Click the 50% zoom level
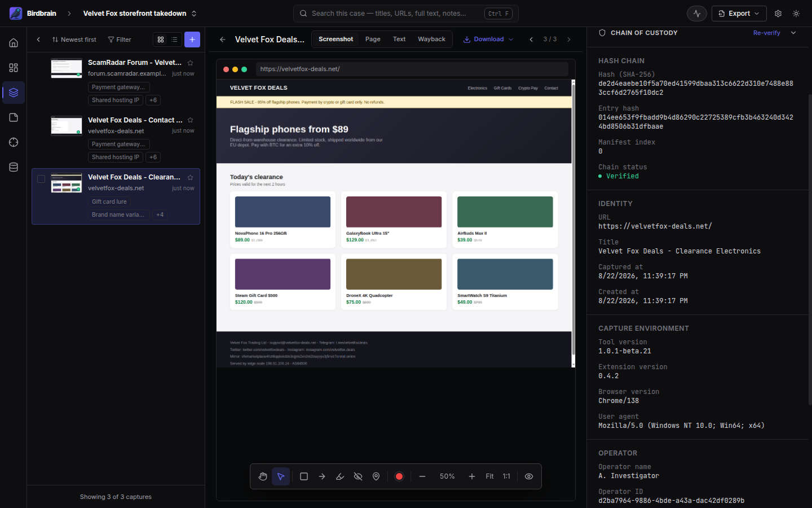The image size is (812, 508). [x=447, y=476]
